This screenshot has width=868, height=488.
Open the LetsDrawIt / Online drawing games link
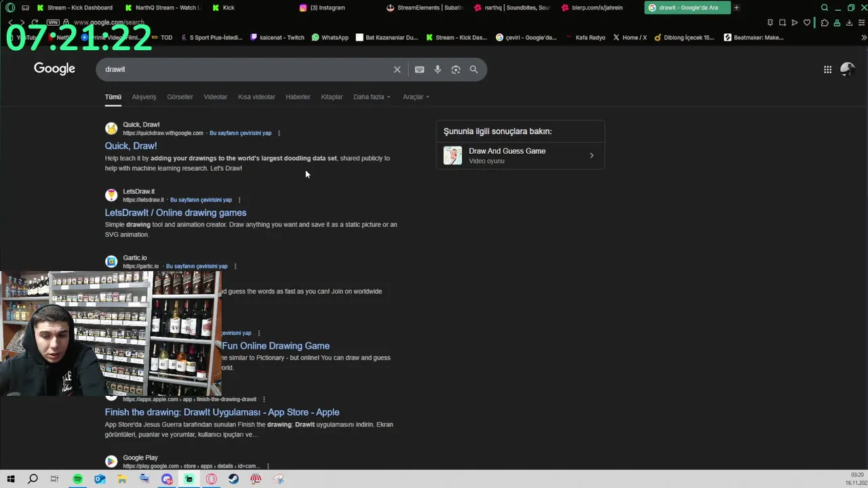pos(176,213)
